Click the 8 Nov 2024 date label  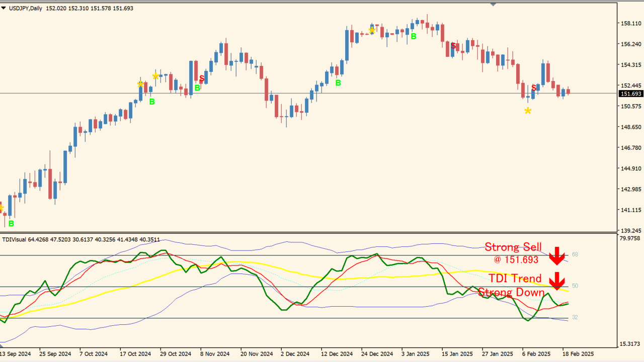click(x=215, y=353)
